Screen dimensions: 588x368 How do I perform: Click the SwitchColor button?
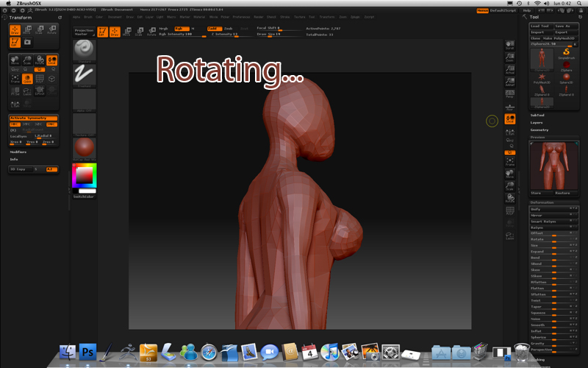[84, 197]
